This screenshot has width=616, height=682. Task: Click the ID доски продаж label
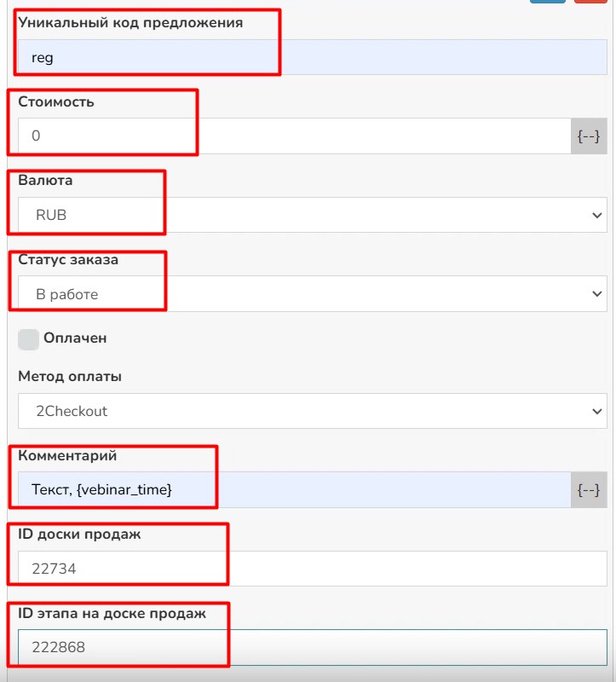tap(79, 535)
